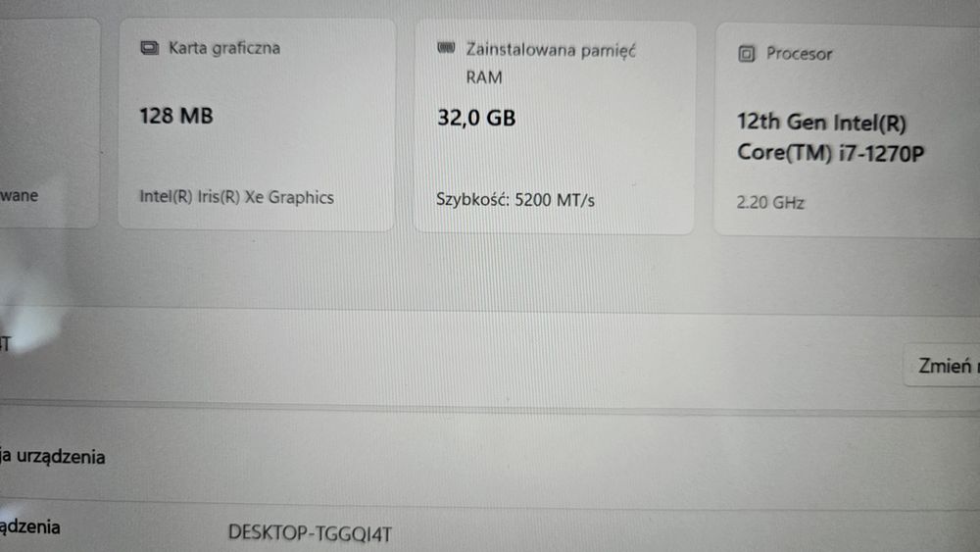
Task: Click the device name heading ending with 'T'
Action: pyautogui.click(x=6, y=344)
